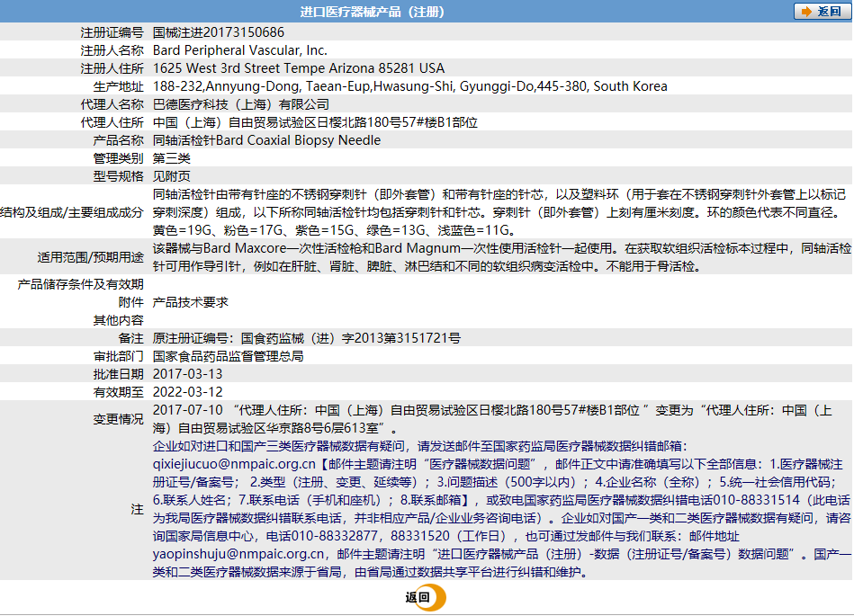
Task: Click the 结构及组成/主要组成成分 label
Action: pos(72,212)
